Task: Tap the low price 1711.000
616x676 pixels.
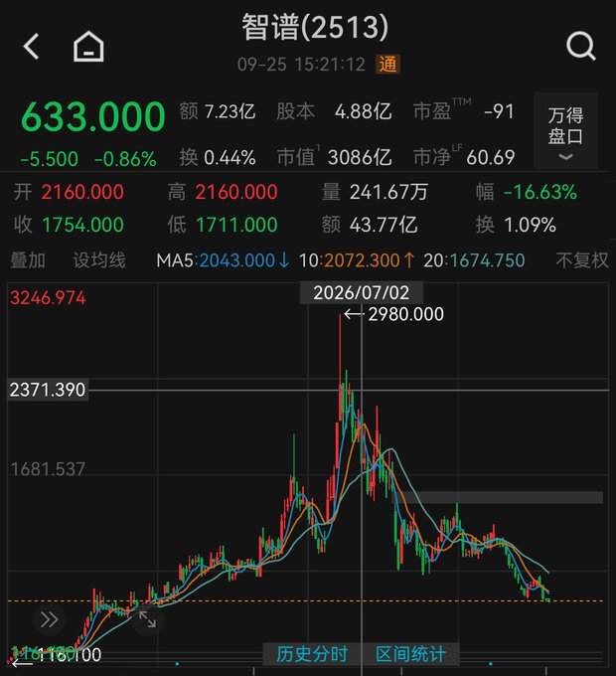Action: pos(236,225)
